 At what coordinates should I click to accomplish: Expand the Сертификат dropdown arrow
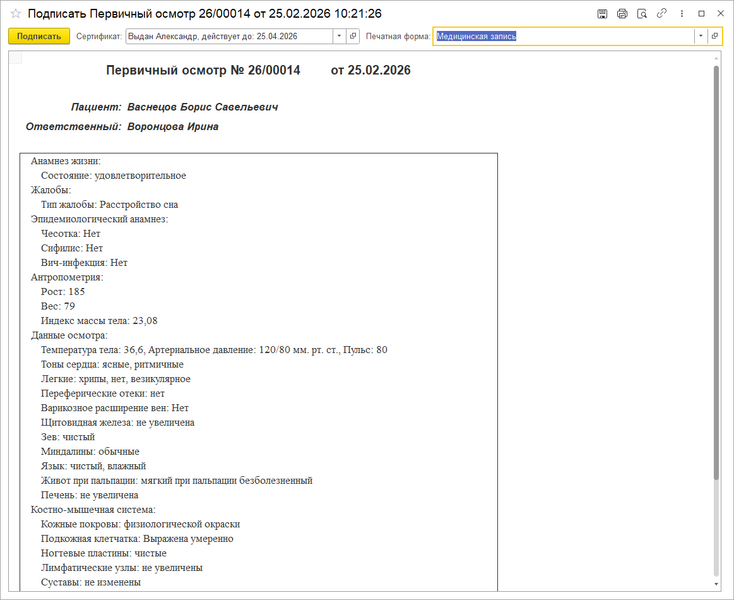coord(339,36)
